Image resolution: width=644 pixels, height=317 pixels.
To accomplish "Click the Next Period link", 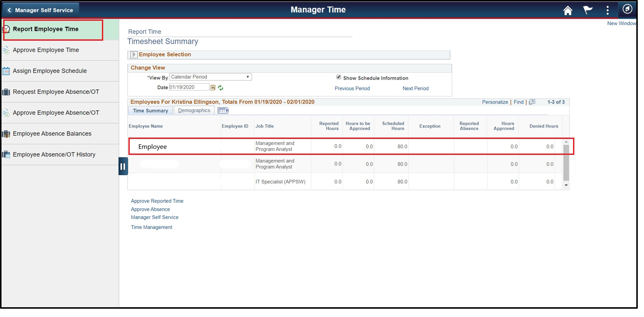I will (415, 88).
